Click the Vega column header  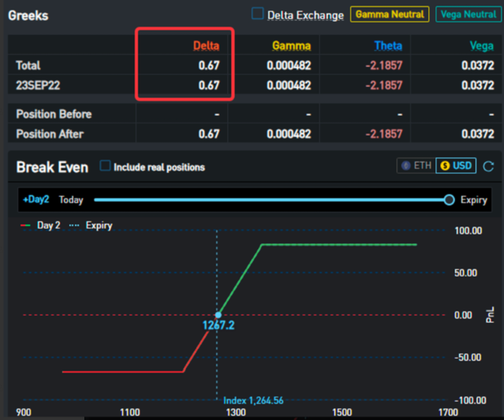(481, 46)
